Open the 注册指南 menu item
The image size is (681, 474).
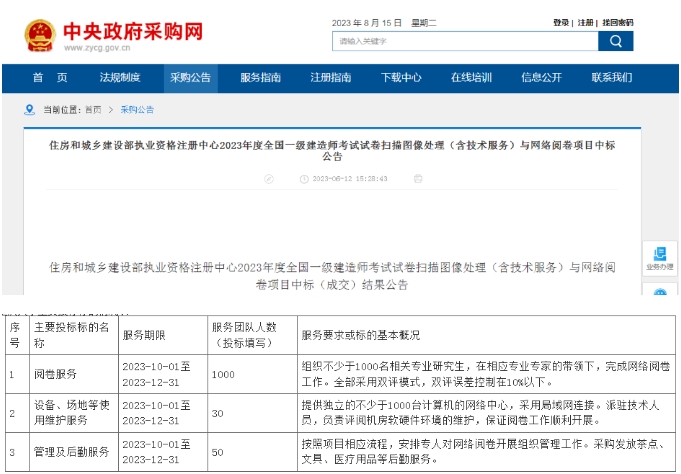331,78
